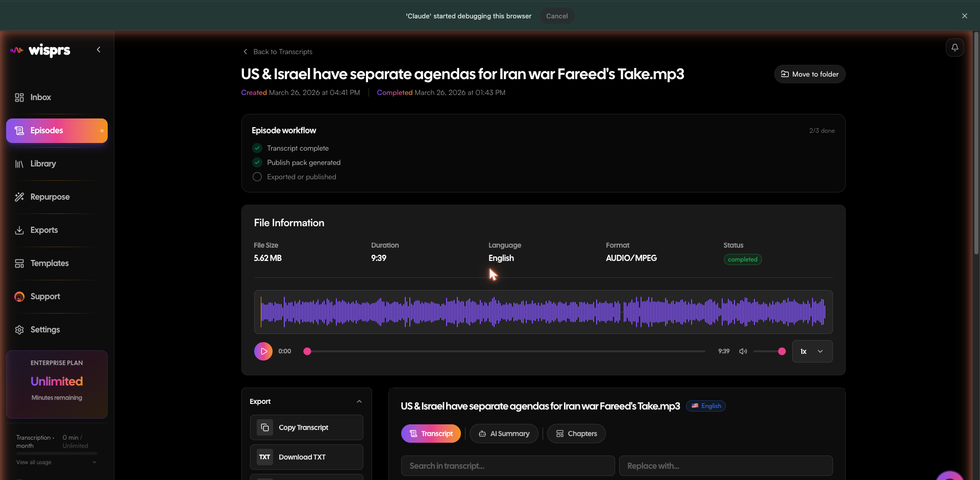Viewport: 980px width, 480px height.
Task: Open the 1x playback speed dropdown
Action: (x=812, y=351)
